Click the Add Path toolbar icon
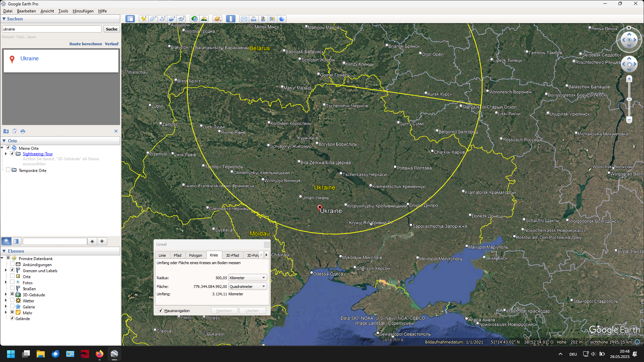 pyautogui.click(x=162, y=19)
